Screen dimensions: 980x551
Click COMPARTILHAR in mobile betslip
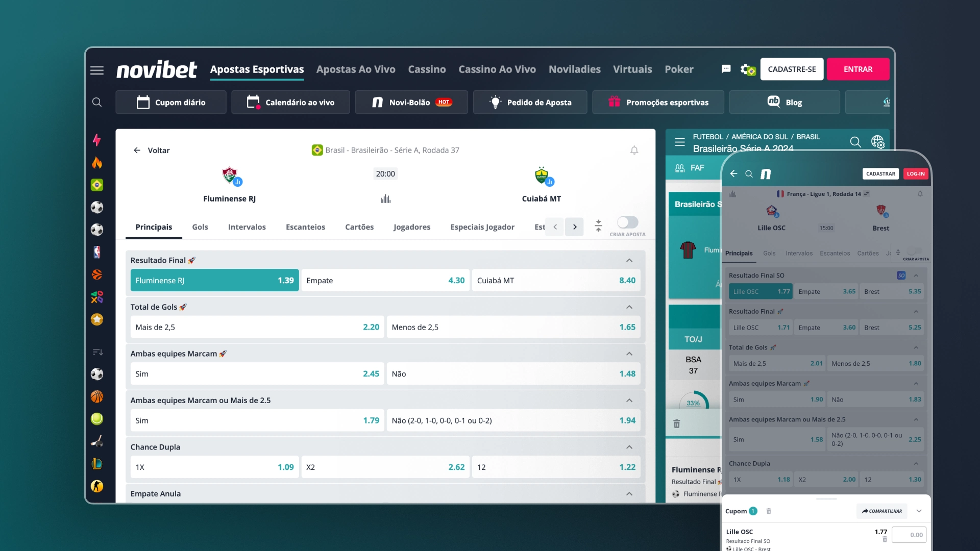point(881,511)
